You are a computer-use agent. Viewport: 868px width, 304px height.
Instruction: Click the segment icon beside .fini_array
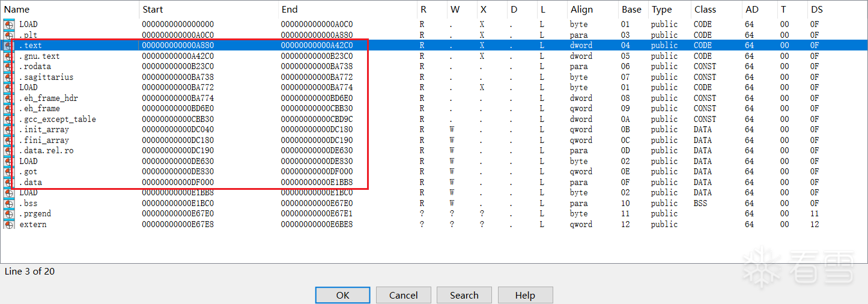9,140
